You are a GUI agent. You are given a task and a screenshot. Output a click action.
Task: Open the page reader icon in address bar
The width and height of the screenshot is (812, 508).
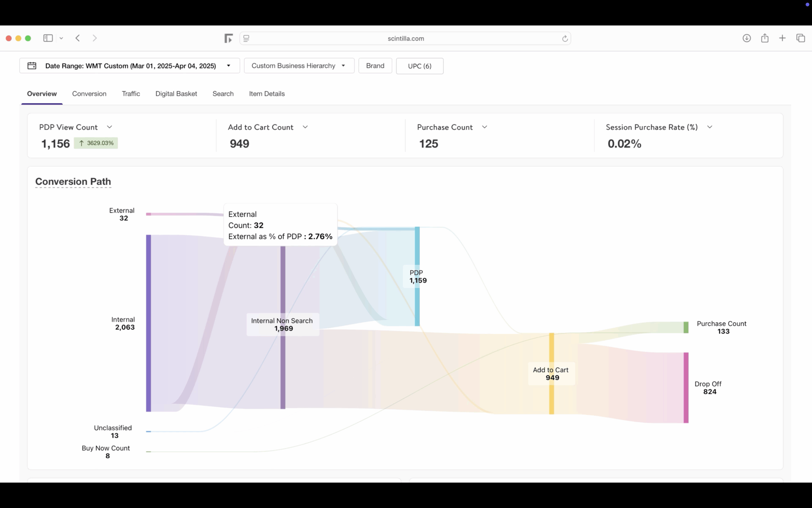pyautogui.click(x=246, y=38)
